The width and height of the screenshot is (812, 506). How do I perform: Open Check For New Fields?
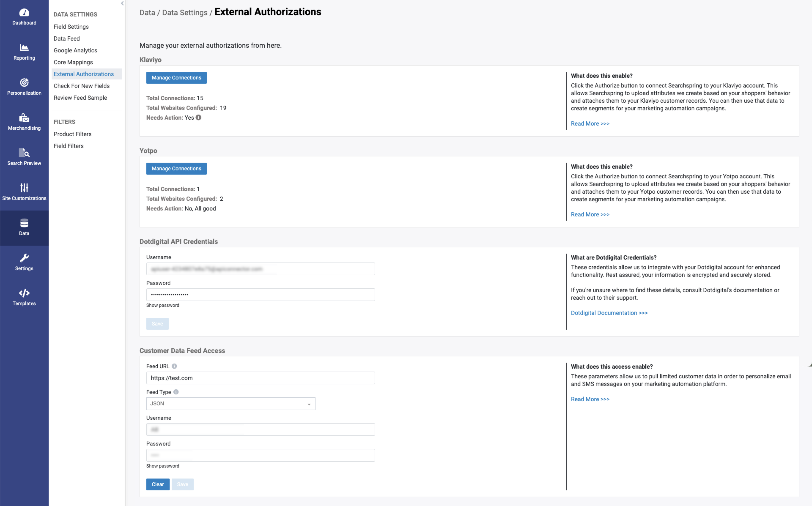(x=81, y=86)
